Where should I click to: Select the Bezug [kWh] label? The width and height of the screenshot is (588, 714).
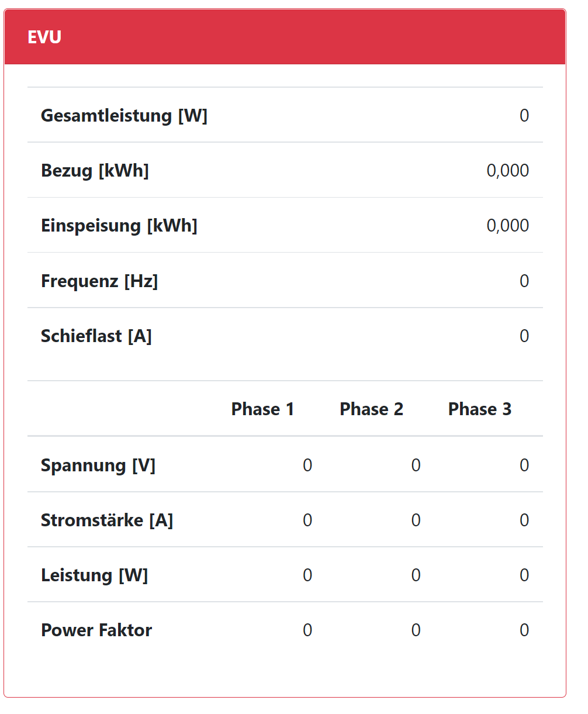95,171
